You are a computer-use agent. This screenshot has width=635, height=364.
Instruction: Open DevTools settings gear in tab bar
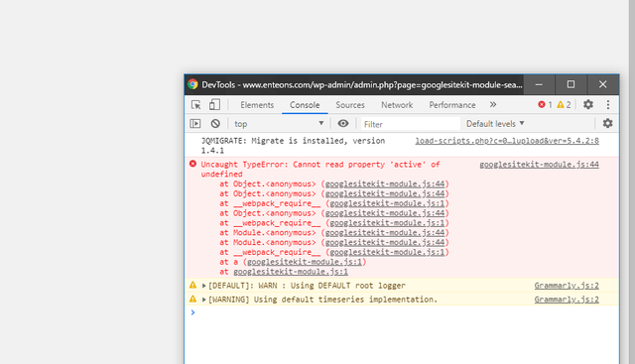click(588, 105)
